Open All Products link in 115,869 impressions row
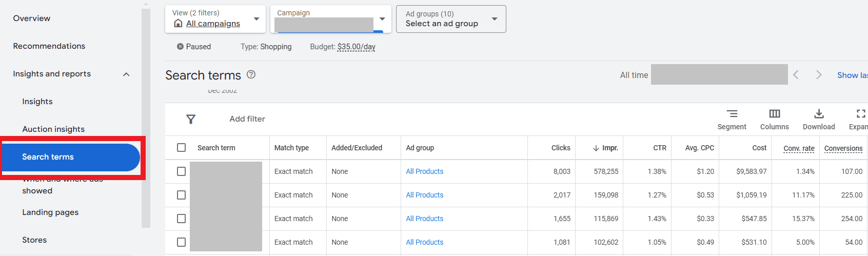The height and width of the screenshot is (256, 868). (425, 219)
